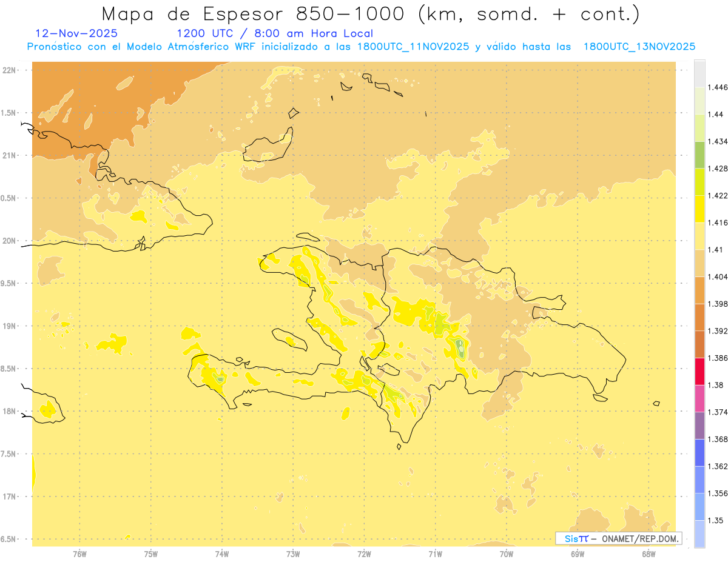
Task: Pick the purple legend band between 1.368 and 1.374
Action: click(x=699, y=426)
